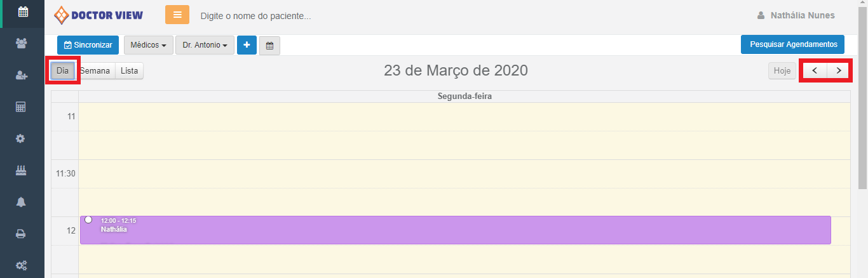Open the calendar icon in the sidebar

[22, 11]
